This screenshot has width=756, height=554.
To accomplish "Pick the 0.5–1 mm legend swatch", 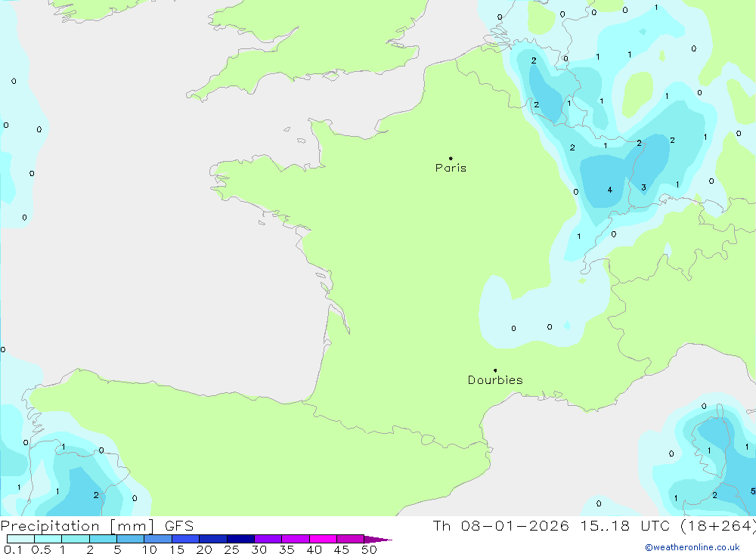I will coord(48,539).
